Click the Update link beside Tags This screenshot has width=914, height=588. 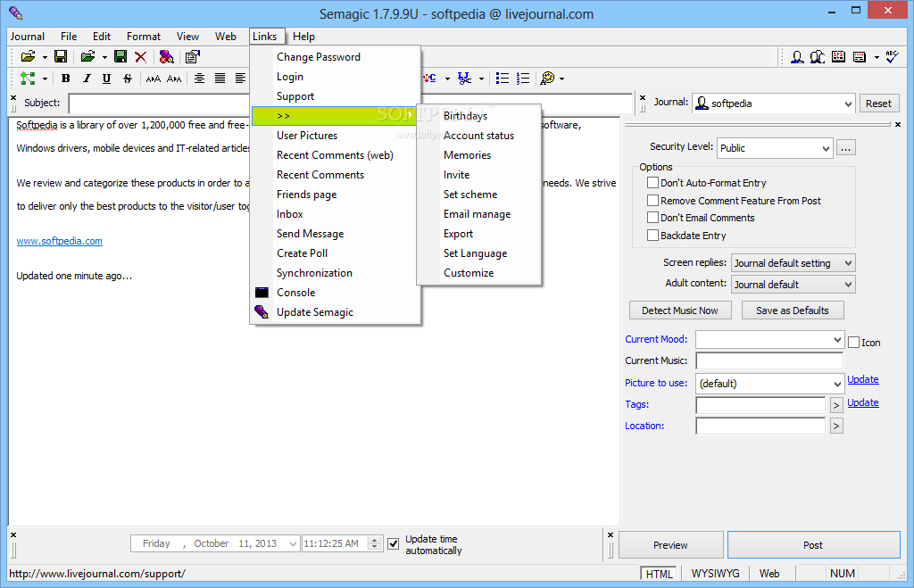863,402
